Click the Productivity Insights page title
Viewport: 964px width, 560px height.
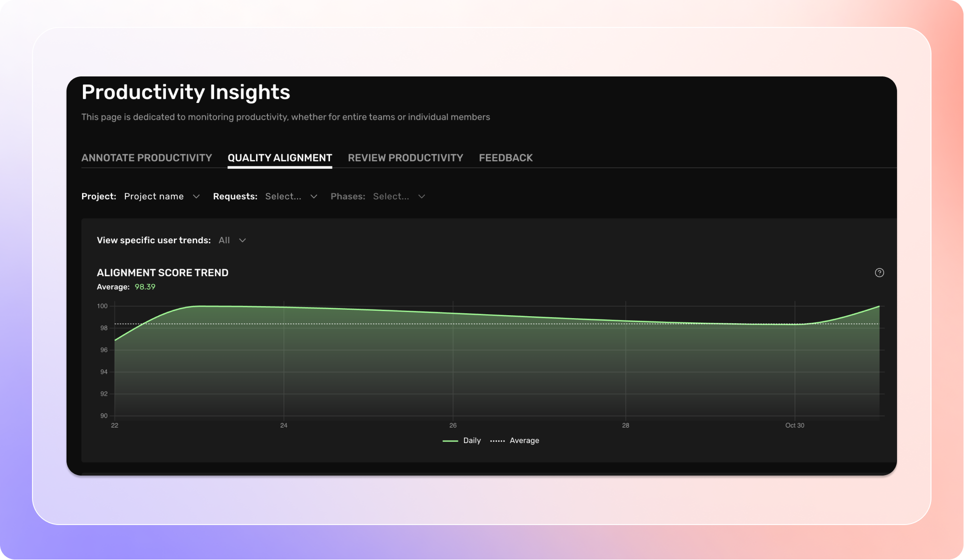tap(185, 92)
